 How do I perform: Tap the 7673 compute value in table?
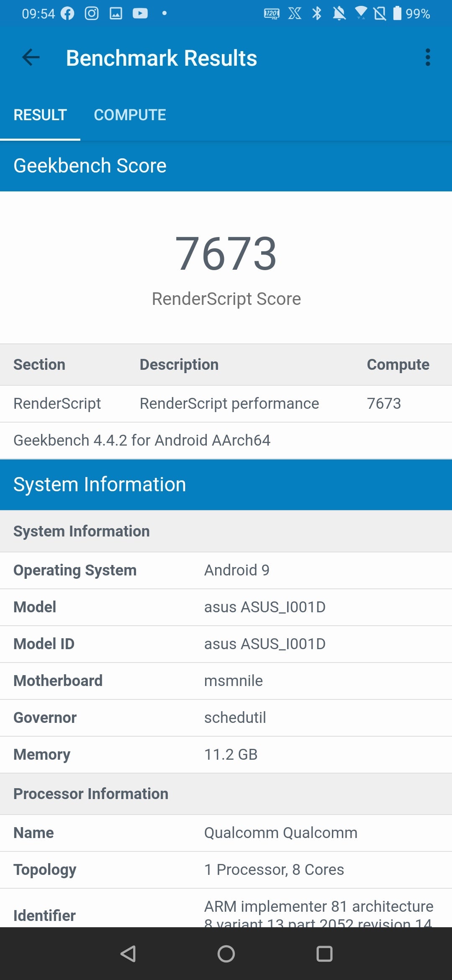click(384, 403)
